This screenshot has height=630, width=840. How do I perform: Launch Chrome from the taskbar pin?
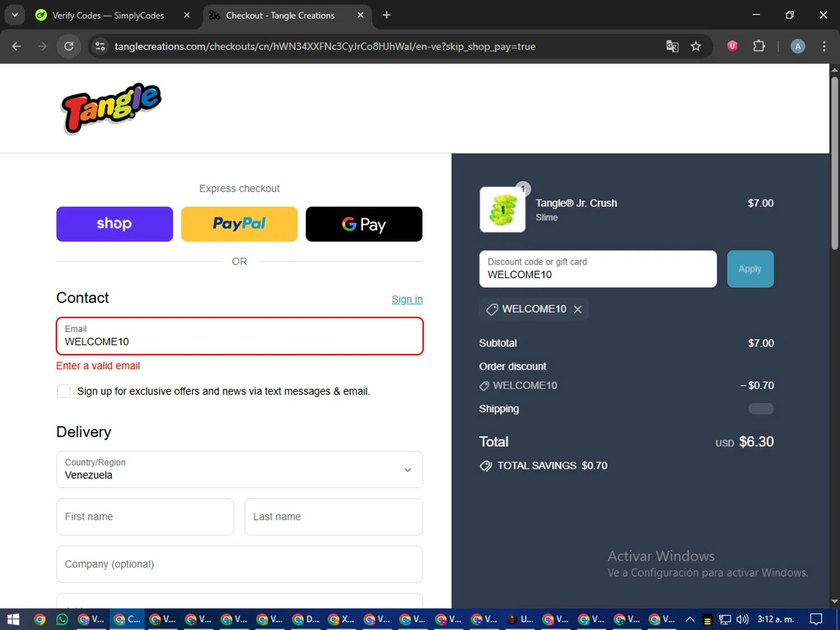(x=39, y=619)
